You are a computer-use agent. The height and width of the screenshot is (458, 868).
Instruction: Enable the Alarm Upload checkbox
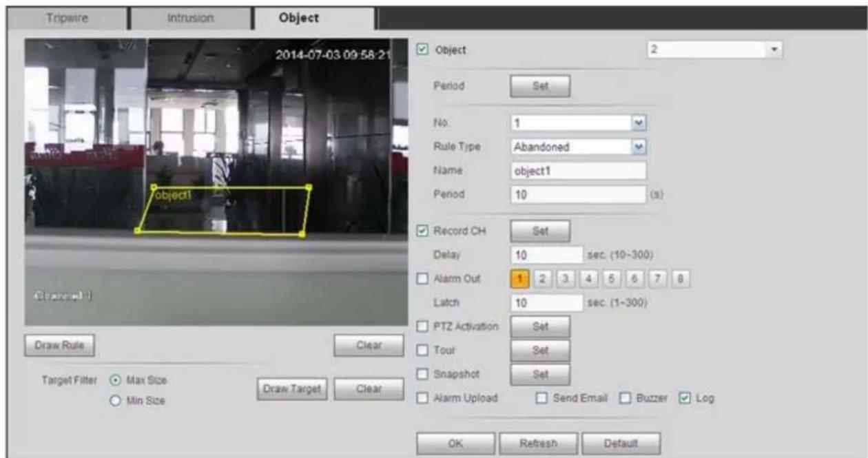click(x=422, y=398)
